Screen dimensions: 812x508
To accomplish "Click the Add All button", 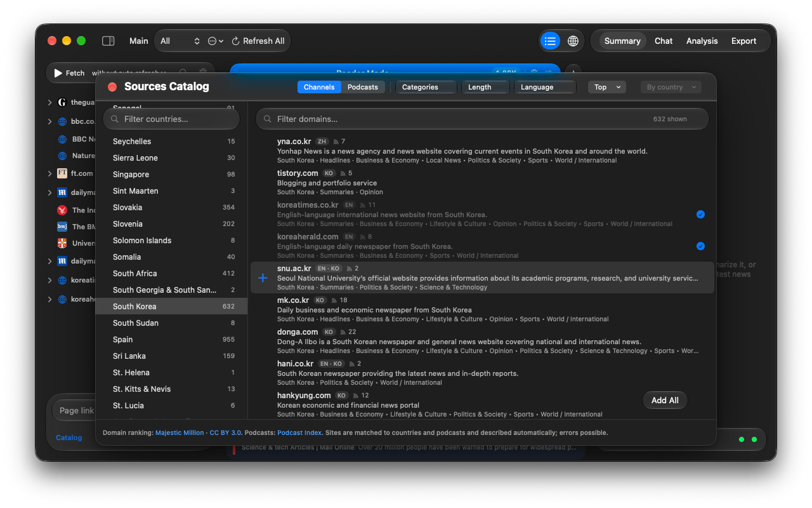I will tap(665, 400).
